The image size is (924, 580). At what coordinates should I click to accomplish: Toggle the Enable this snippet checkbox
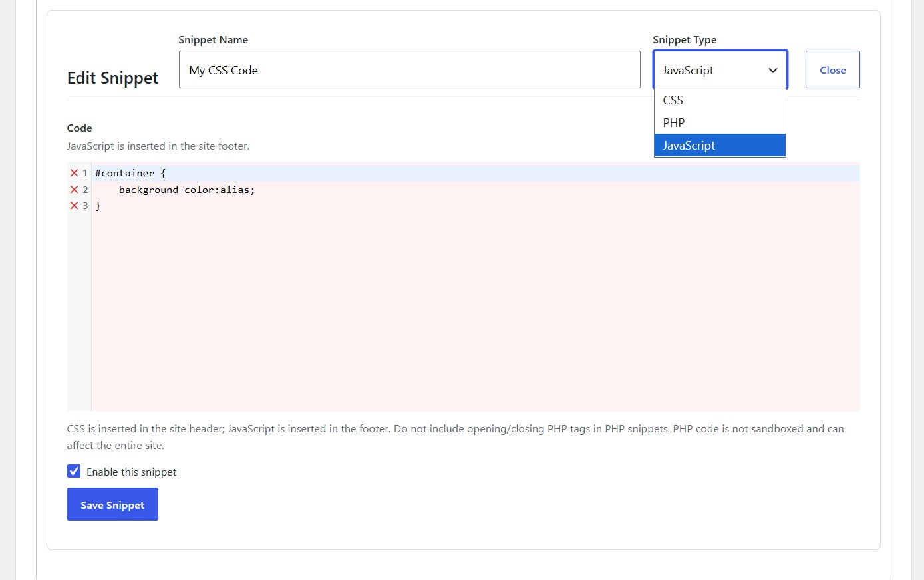74,472
